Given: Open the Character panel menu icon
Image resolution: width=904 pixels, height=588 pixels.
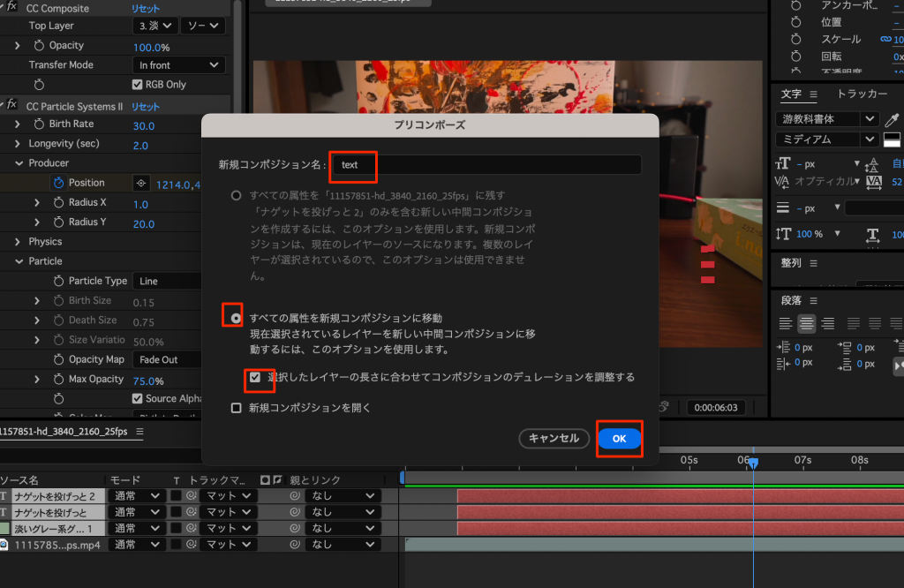Looking at the screenshot, I should (813, 94).
